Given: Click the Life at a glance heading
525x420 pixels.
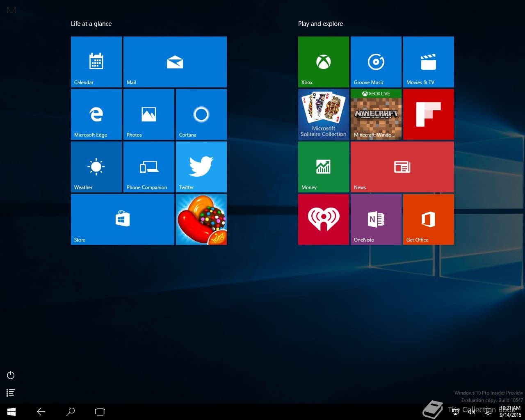Looking at the screenshot, I should 91,24.
